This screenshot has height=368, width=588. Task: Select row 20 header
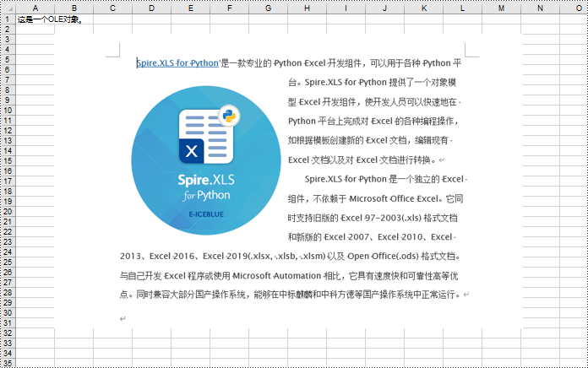(8, 211)
